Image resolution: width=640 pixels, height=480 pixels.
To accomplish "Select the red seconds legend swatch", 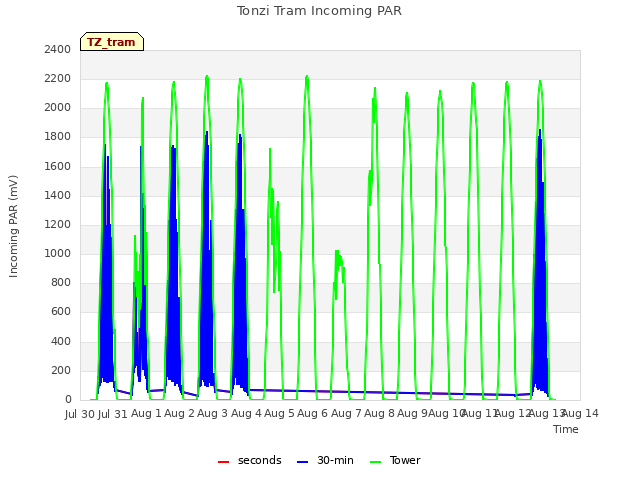I will coord(223,462).
